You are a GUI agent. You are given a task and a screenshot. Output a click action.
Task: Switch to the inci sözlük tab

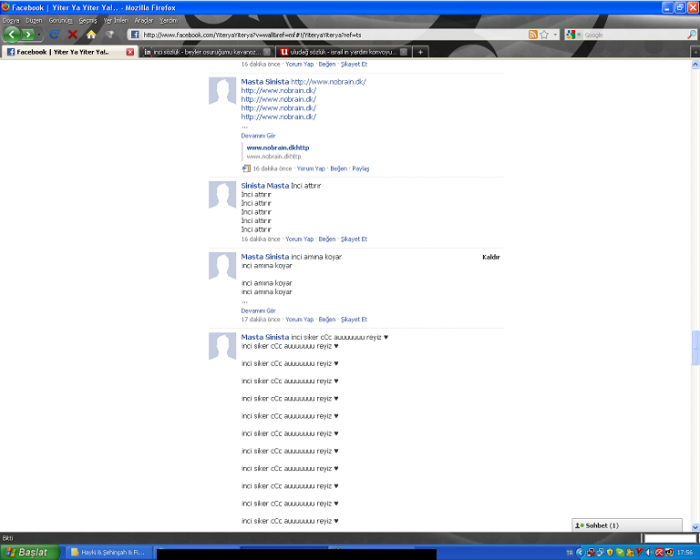pyautogui.click(x=205, y=52)
